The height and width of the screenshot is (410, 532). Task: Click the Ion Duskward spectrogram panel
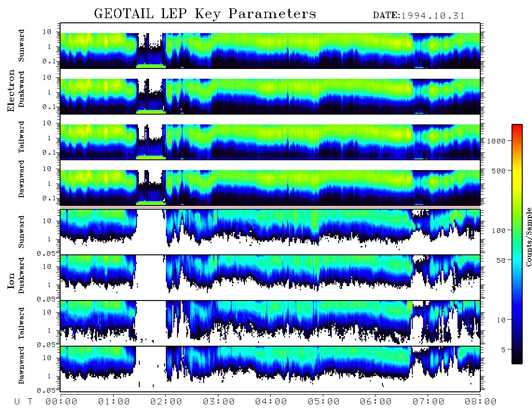pyautogui.click(x=270, y=278)
